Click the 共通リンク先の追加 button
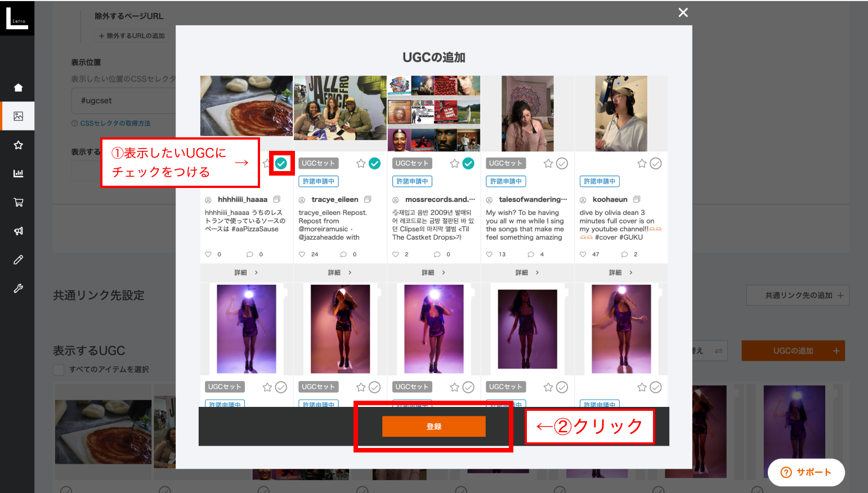868x493 pixels. click(x=798, y=295)
